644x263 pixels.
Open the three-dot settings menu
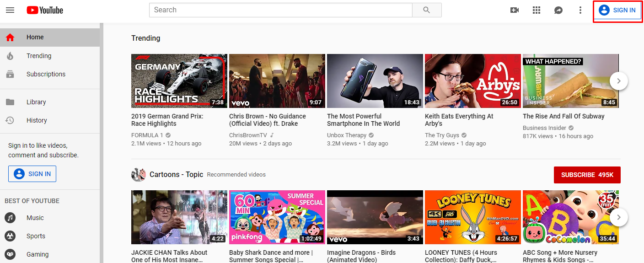point(580,10)
